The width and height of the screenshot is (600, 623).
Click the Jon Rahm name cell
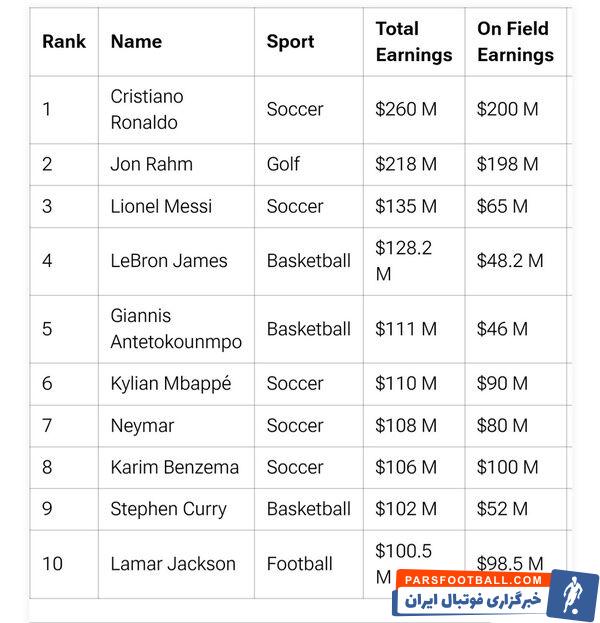151,164
